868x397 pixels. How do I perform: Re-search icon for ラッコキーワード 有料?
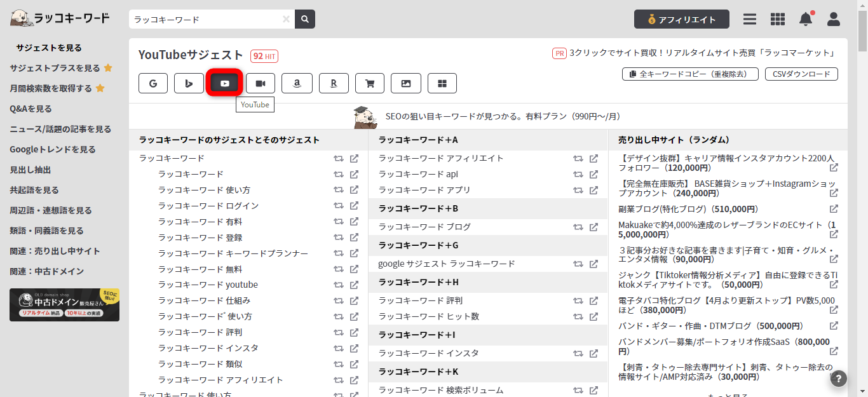tap(339, 222)
